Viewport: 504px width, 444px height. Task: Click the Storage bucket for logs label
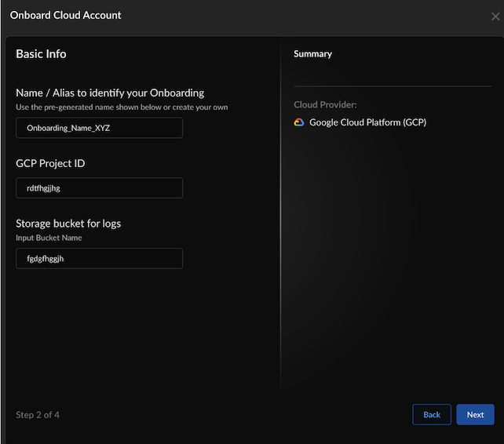point(68,224)
